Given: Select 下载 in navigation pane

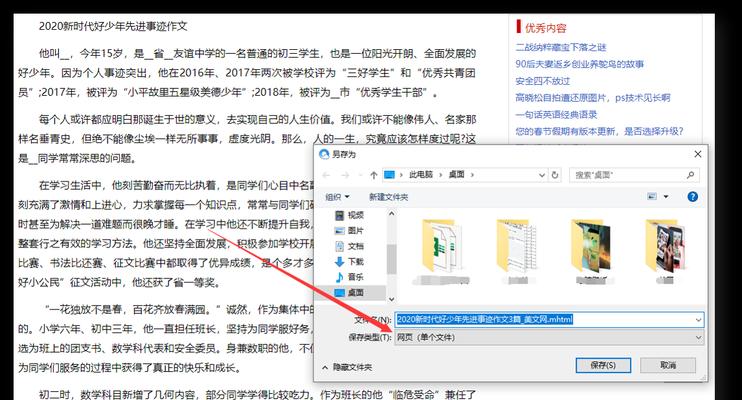Looking at the screenshot, I should (349, 261).
